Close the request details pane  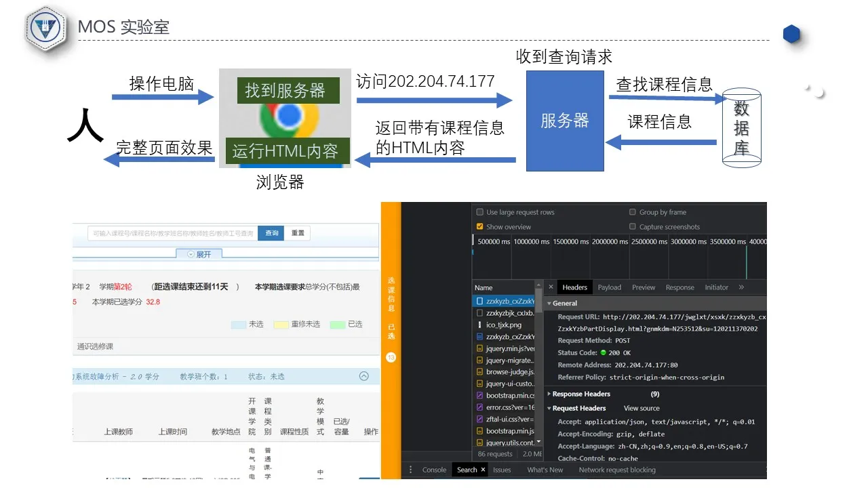pyautogui.click(x=550, y=287)
